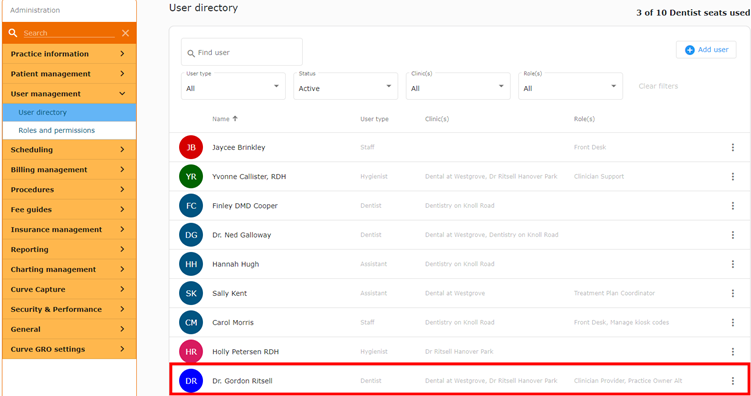This screenshot has width=751, height=396.
Task: Open the Status dropdown showing Active
Action: [x=345, y=86]
